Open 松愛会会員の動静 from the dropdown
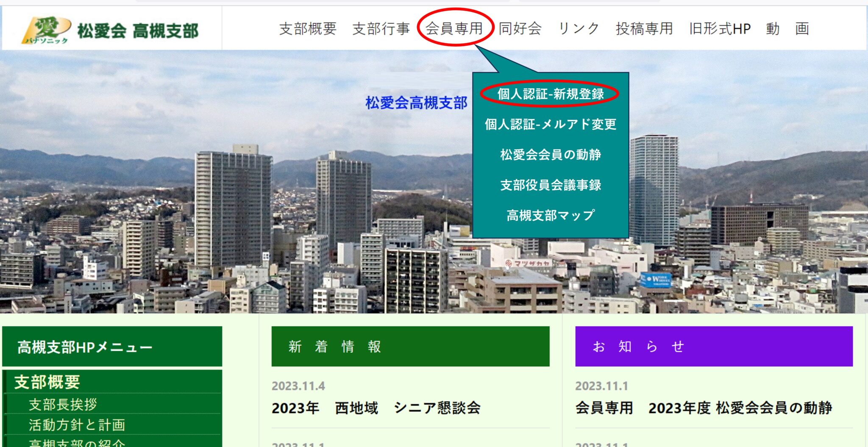 (x=550, y=155)
